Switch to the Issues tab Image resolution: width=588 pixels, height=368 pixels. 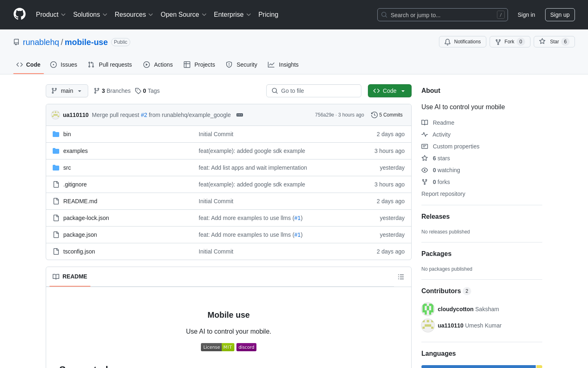click(64, 65)
